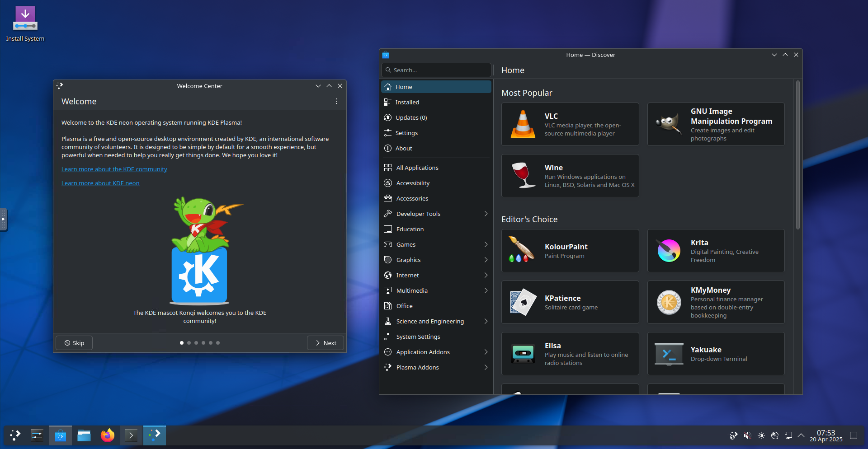Click the KolourPaint brush icon
Screen dimensions: 868x449
(522, 250)
